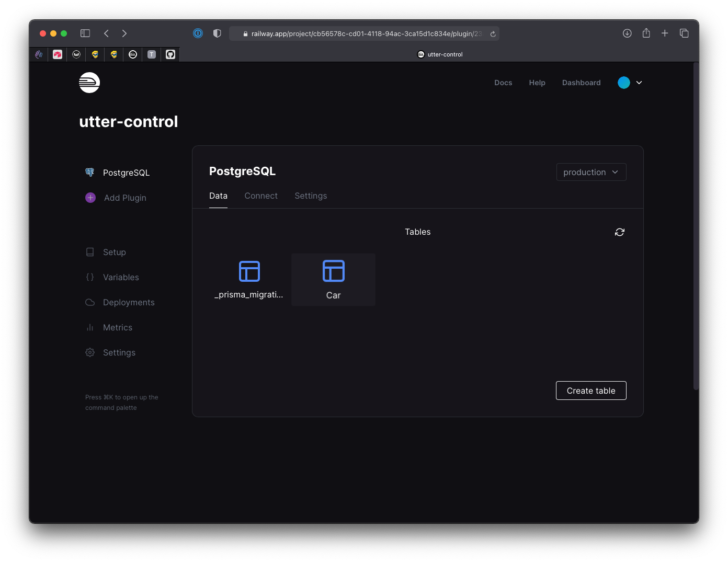Select PostgreSQL plugin in sidebar
Image resolution: width=728 pixels, height=562 pixels.
pyautogui.click(x=126, y=173)
